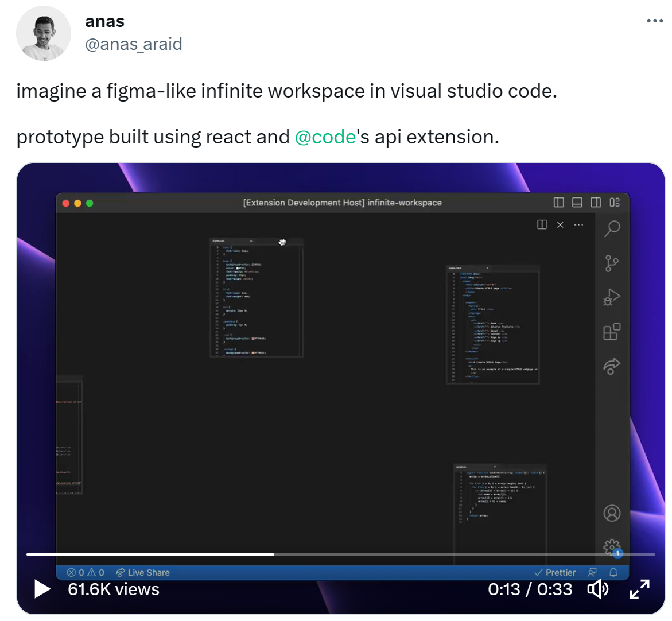The image size is (672, 621).
Task: Open the editor's more actions ellipsis
Action: [x=578, y=224]
